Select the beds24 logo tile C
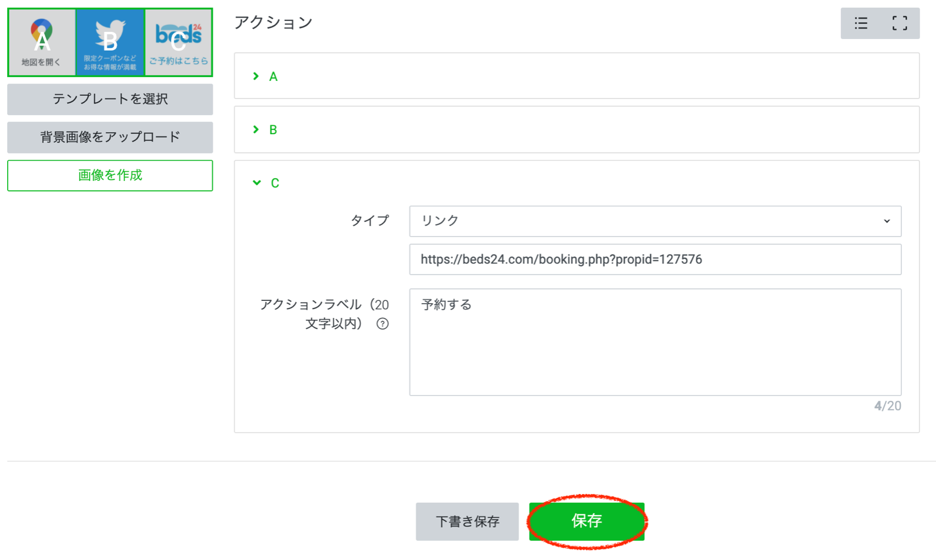The height and width of the screenshot is (560, 936). [x=178, y=42]
